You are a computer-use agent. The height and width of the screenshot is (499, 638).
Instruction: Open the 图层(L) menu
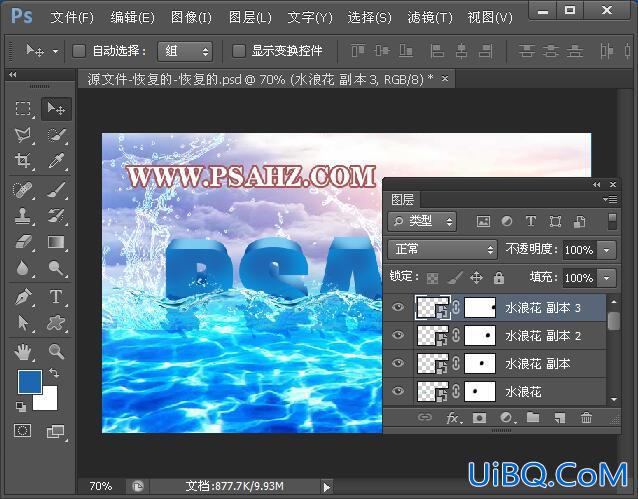coord(250,17)
